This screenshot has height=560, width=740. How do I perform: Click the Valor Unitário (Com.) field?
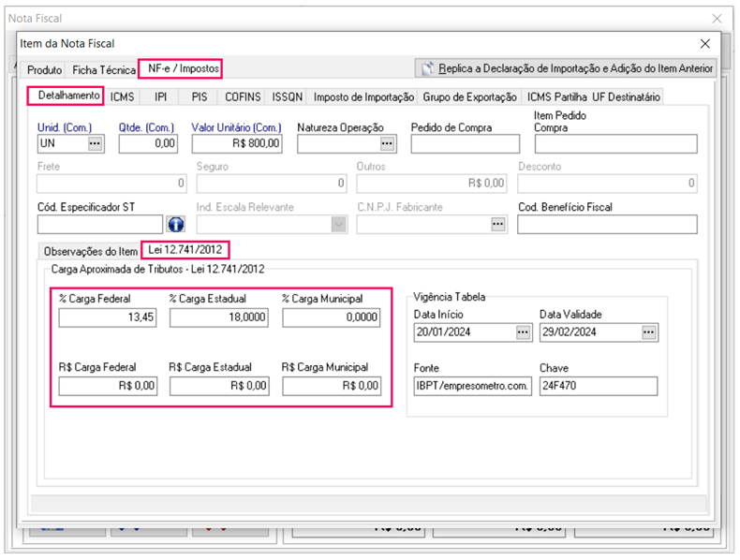[x=237, y=143]
